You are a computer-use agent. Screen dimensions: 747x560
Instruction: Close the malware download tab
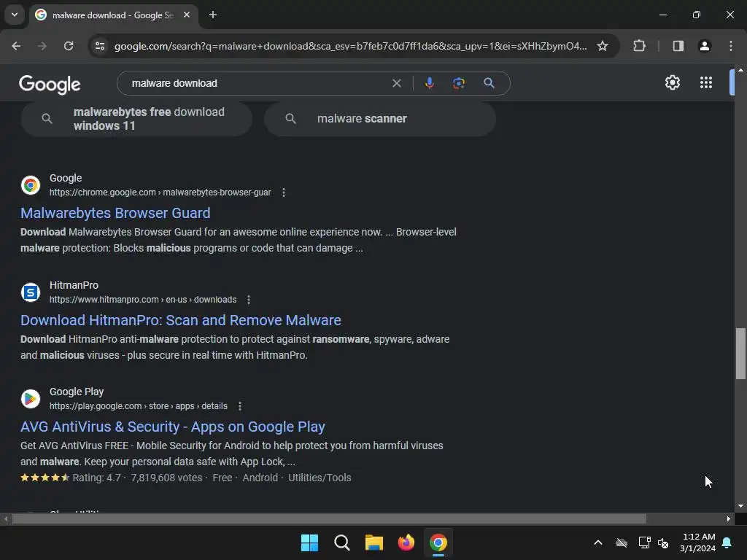point(187,15)
